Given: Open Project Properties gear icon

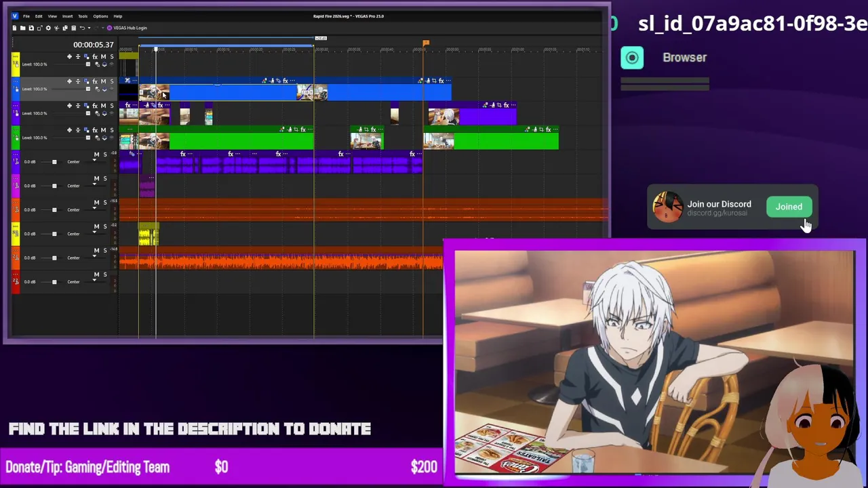Looking at the screenshot, I should click(x=48, y=28).
